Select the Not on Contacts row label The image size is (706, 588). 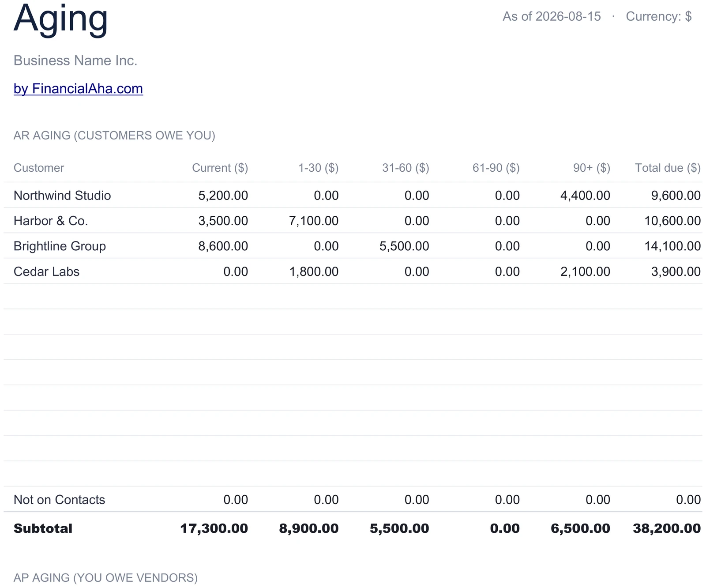point(59,500)
